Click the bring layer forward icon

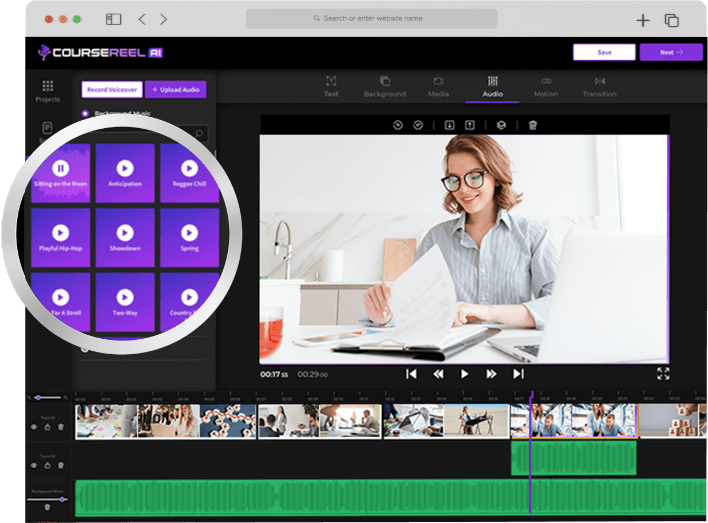[x=470, y=125]
